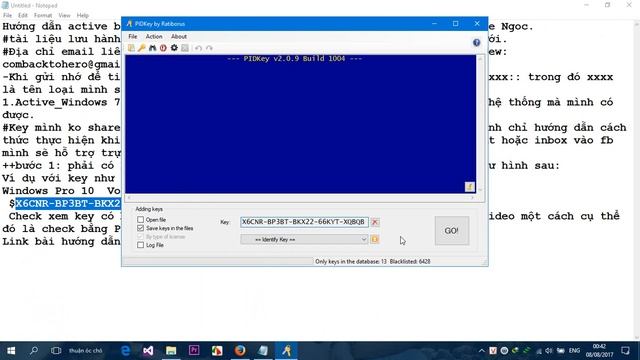Click the broom icon in blue log area

[x=469, y=187]
